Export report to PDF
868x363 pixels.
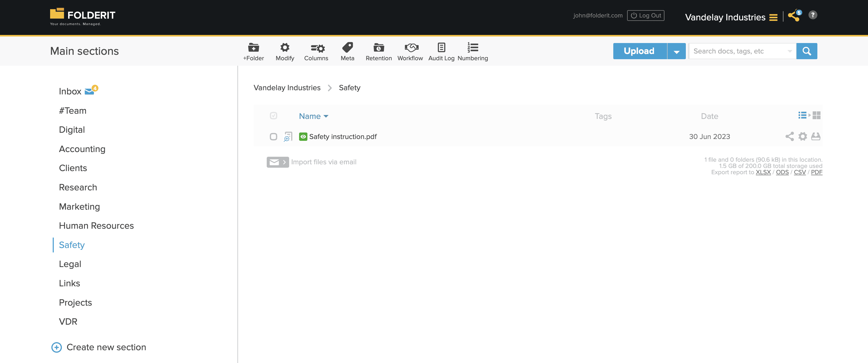pyautogui.click(x=816, y=172)
